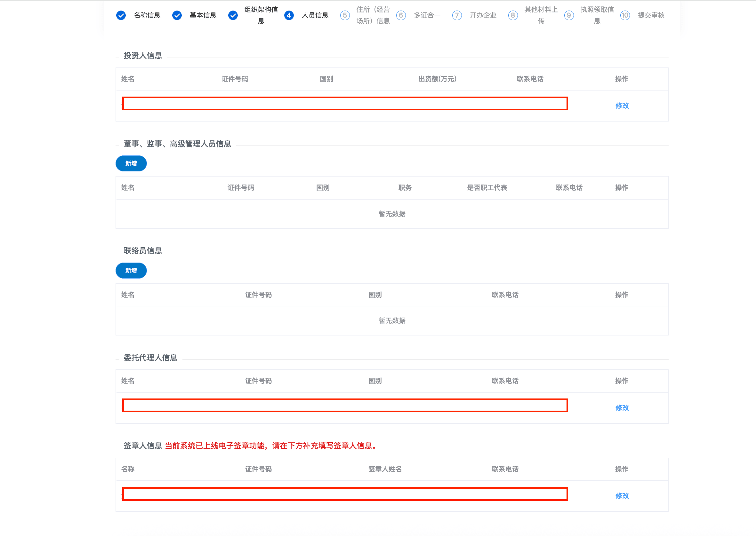Click the 联系电话 column header in 联络员信息
Screen dimensions: 756x536
(x=505, y=295)
